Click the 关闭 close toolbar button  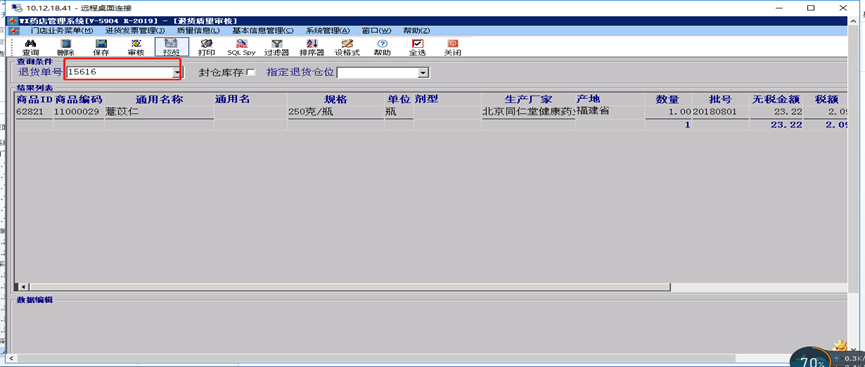coord(452,47)
